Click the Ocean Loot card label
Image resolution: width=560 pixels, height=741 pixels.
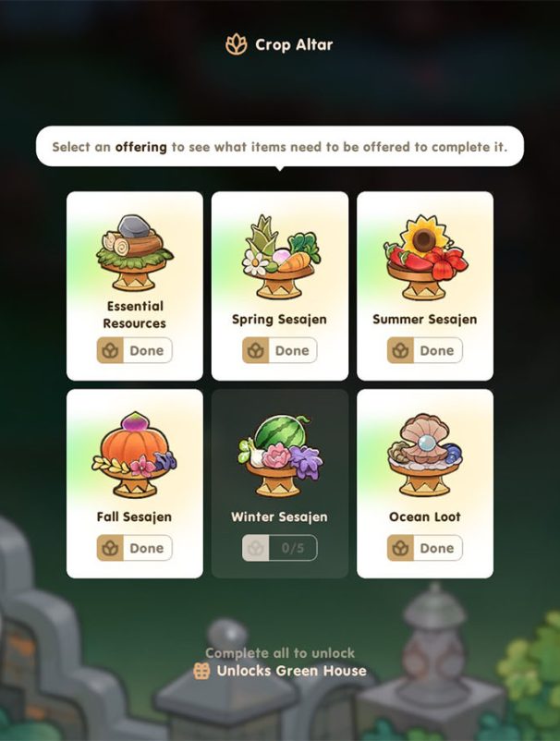425,516
